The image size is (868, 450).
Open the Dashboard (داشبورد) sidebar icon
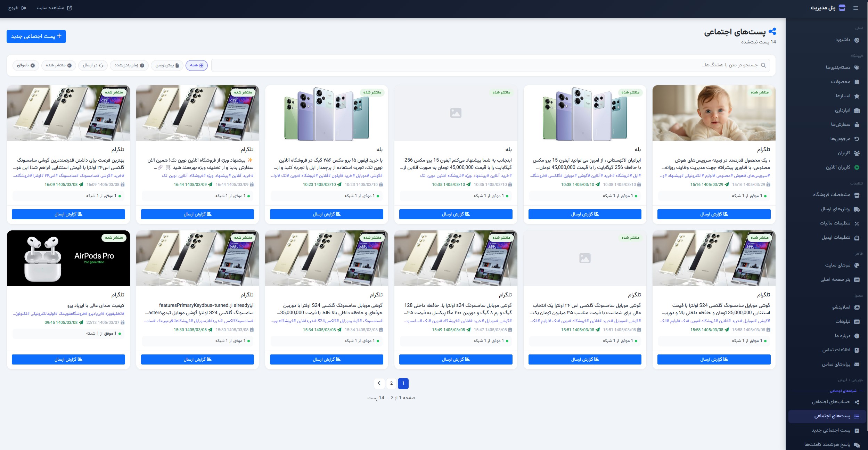pyautogui.click(x=857, y=40)
